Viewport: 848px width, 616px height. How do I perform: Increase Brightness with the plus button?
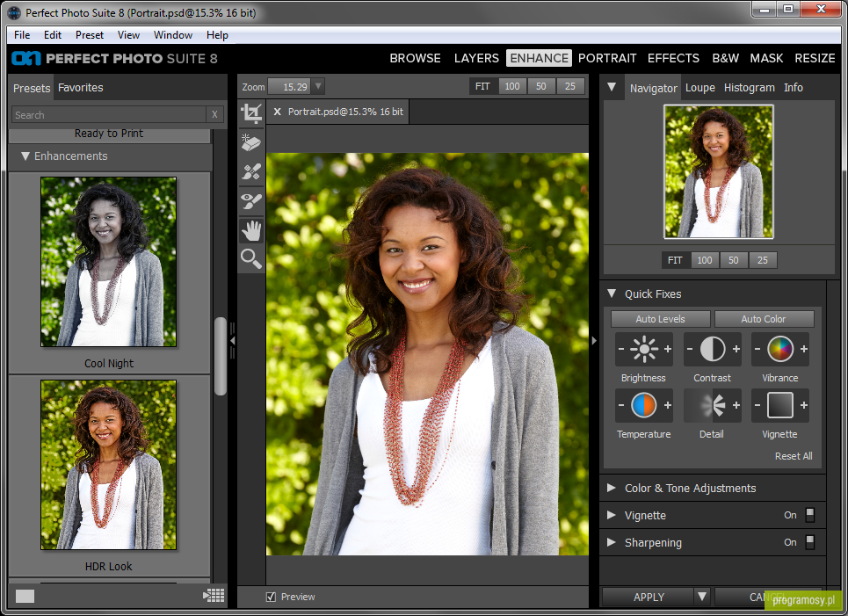click(668, 349)
